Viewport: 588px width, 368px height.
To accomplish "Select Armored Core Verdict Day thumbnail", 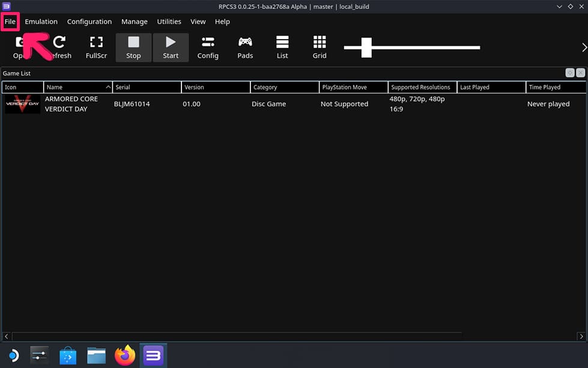I will tap(22, 104).
